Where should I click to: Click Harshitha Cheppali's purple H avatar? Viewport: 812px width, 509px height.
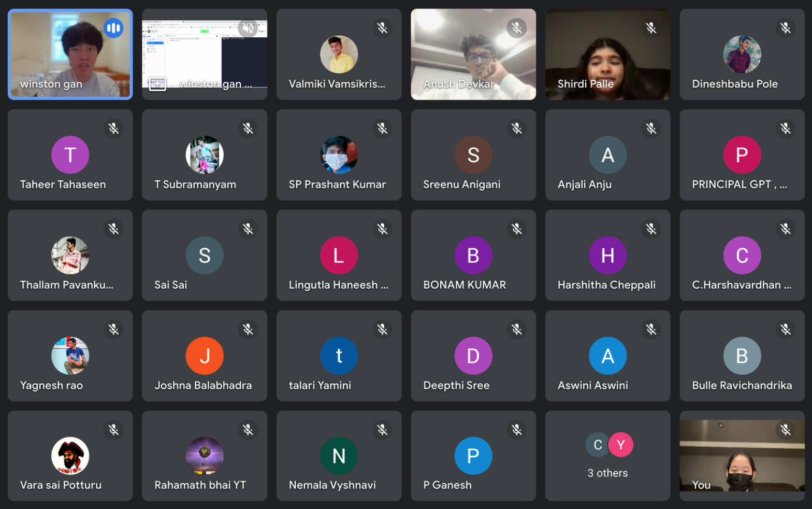point(607,256)
